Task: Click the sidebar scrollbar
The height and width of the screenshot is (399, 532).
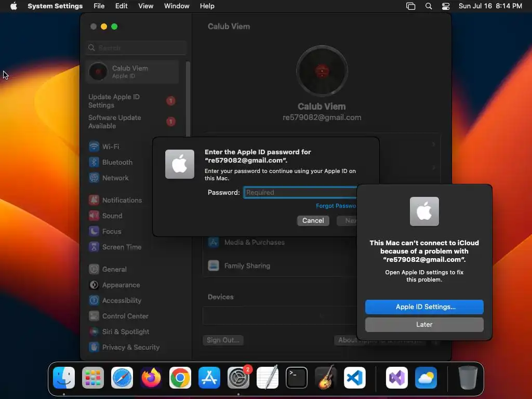Action: click(188, 99)
